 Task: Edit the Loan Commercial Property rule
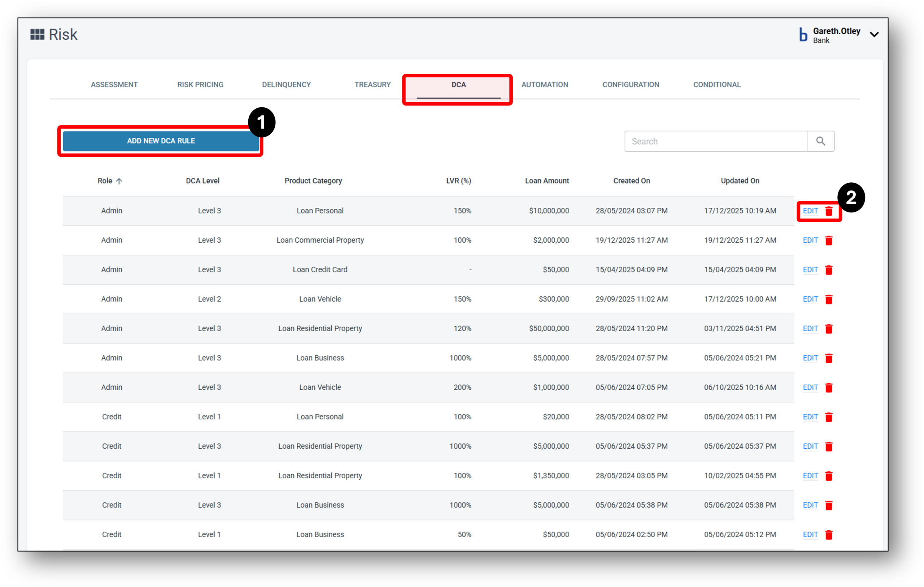click(x=810, y=240)
